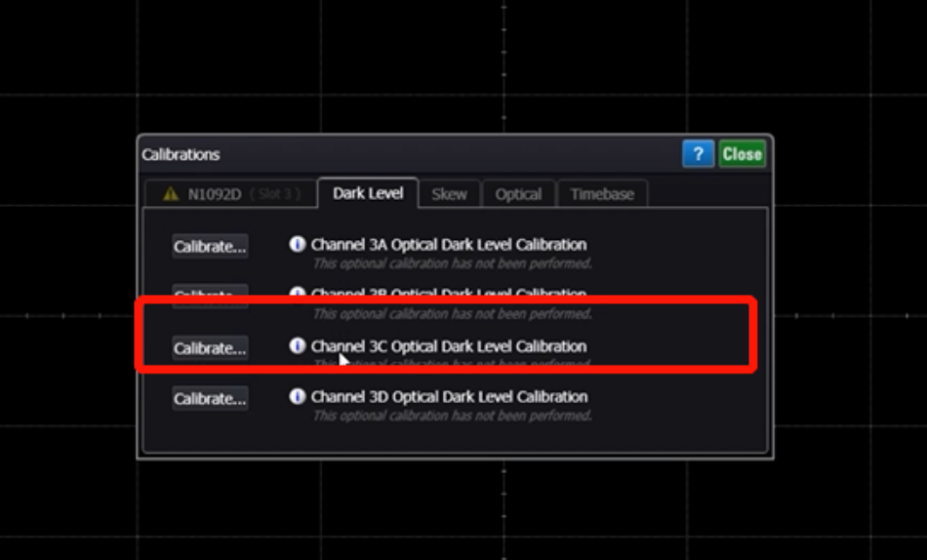Click the Channel 3D 'not been performed' status text
Screen dimensions: 927x560
pyautogui.click(x=452, y=416)
